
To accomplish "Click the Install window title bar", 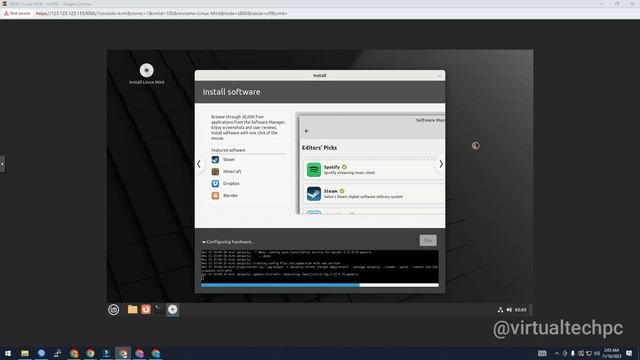I will pos(320,76).
